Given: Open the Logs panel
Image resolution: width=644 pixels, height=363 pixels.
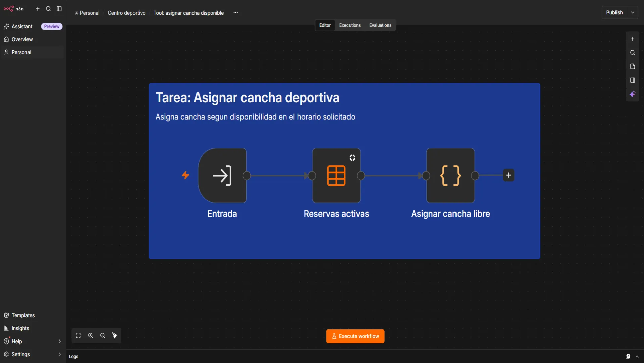Looking at the screenshot, I should tap(73, 357).
